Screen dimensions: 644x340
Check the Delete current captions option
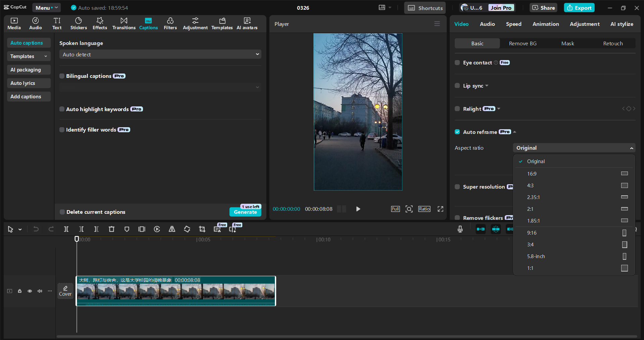click(x=62, y=212)
